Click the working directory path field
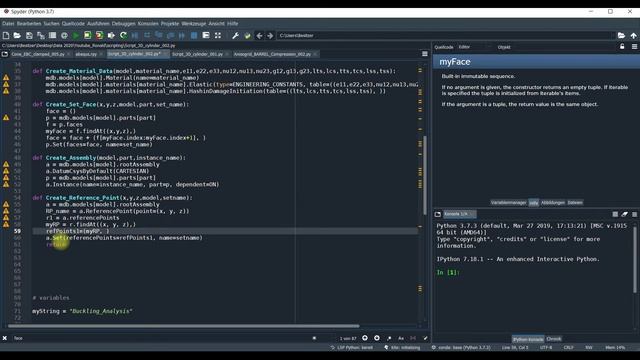640x360 pixels. pyautogui.click(x=446, y=36)
